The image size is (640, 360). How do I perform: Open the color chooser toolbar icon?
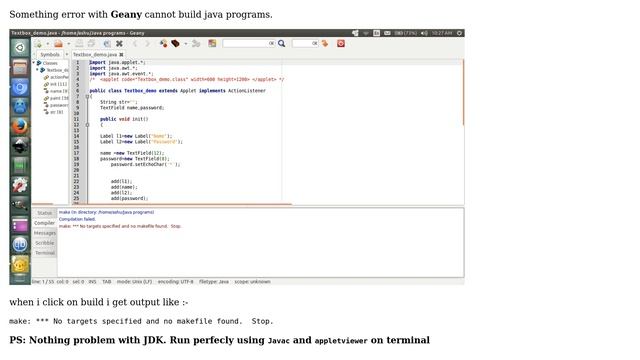[x=212, y=44]
